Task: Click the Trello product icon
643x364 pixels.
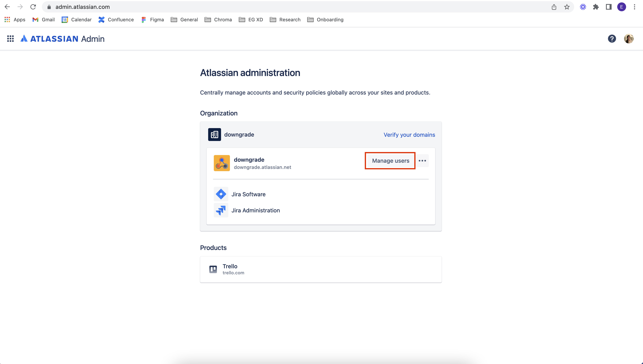Action: tap(213, 269)
